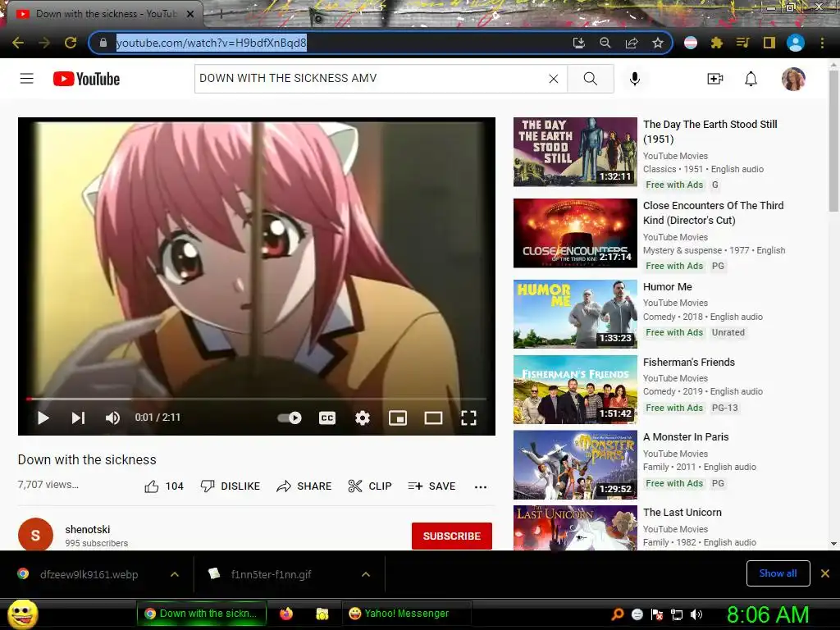Open the YouTube hamburger guide menu
The image size is (840, 630).
27,79
